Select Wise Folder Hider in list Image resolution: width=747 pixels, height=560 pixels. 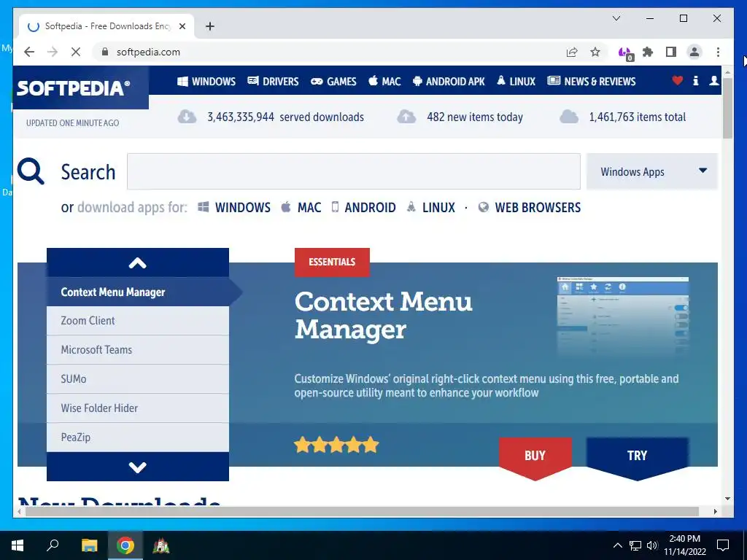pyautogui.click(x=138, y=408)
